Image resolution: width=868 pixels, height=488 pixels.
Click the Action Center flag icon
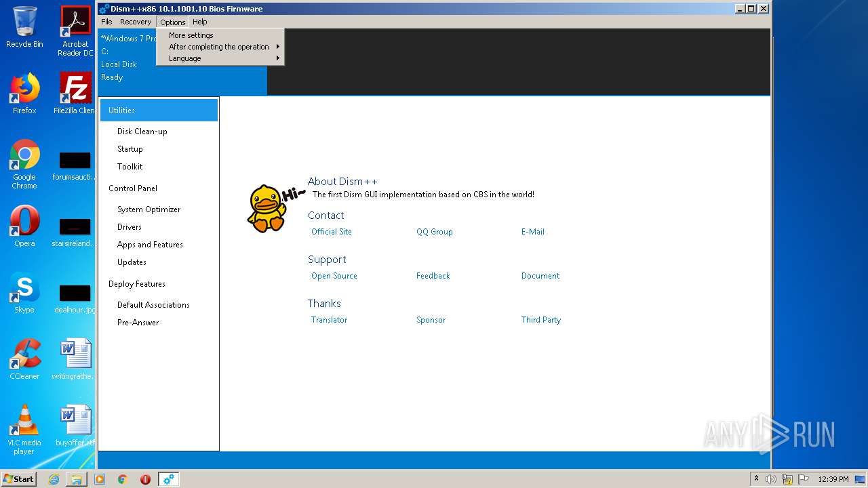[804, 479]
